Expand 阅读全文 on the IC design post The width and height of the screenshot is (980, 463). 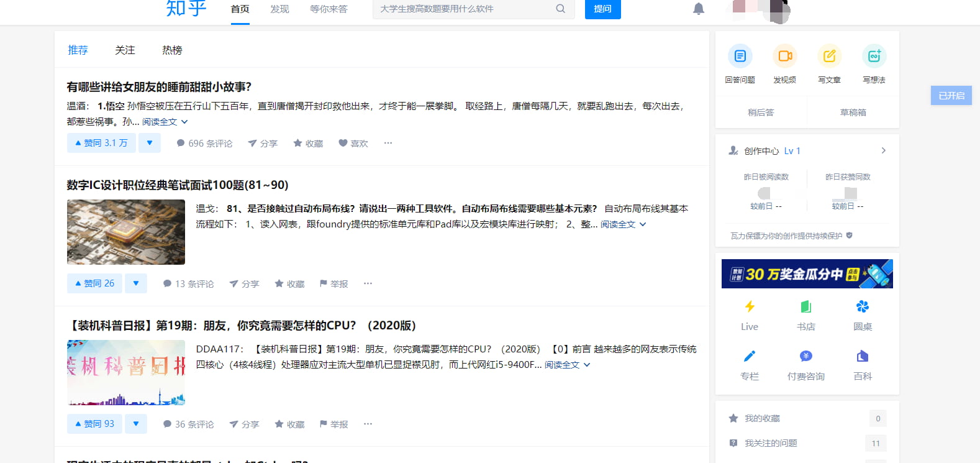(x=623, y=224)
